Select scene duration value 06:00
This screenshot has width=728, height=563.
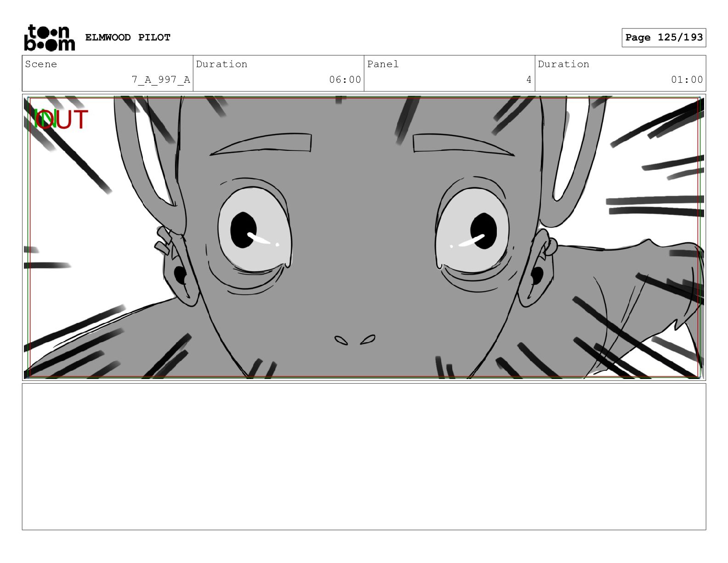(345, 80)
